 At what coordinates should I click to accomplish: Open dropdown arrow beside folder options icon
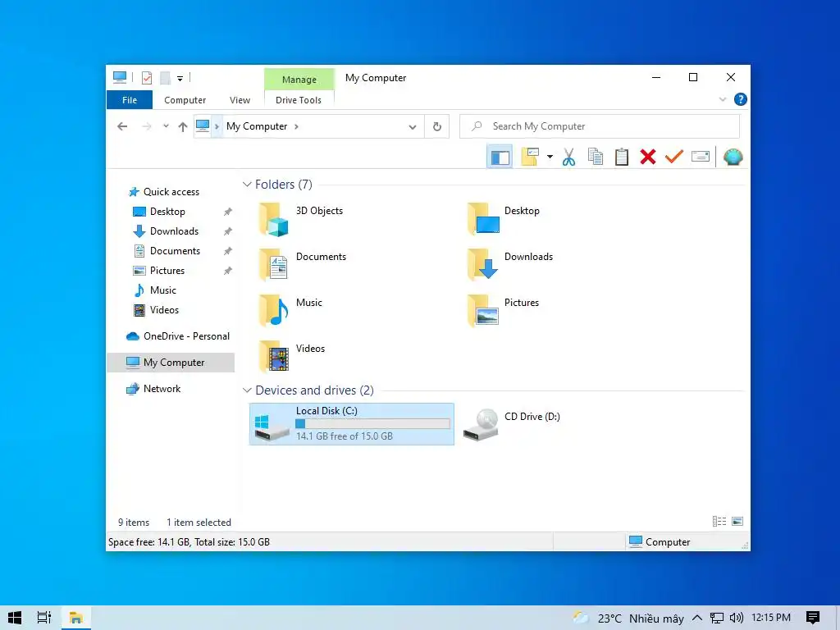550,157
